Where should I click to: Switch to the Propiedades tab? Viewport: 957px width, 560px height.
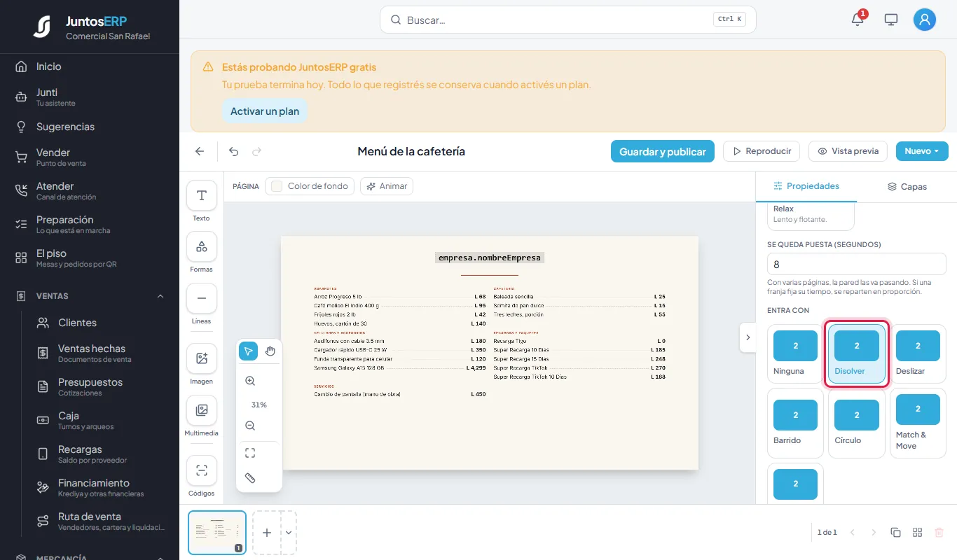pos(806,186)
